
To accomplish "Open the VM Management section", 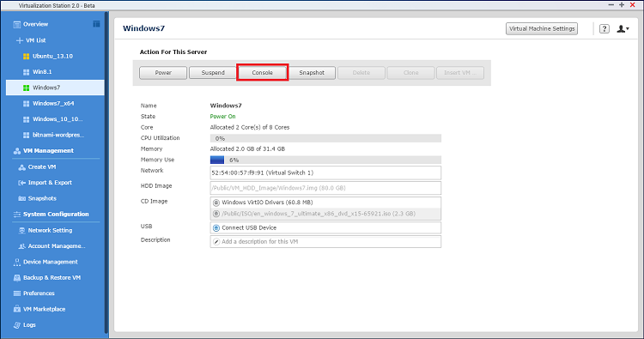I will pos(48,151).
